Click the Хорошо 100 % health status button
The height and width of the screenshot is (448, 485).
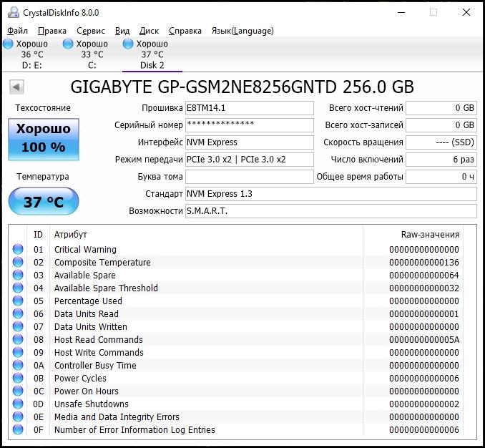[x=43, y=138]
